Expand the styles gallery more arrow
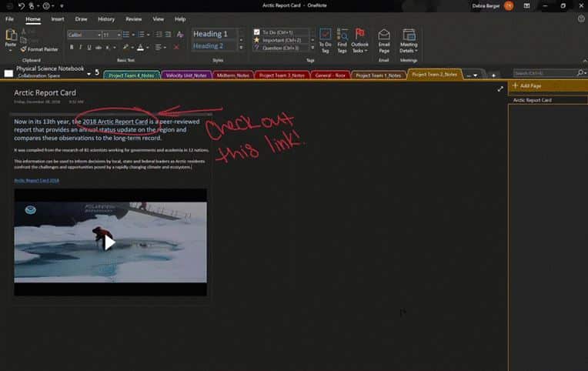The height and width of the screenshot is (371, 588). (x=241, y=48)
